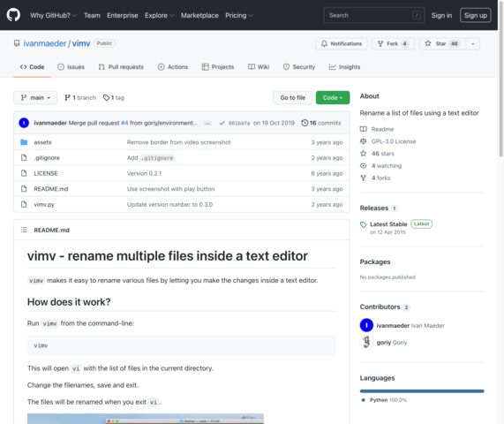Open the assets folder icon
The image size is (504, 424).
[24, 142]
